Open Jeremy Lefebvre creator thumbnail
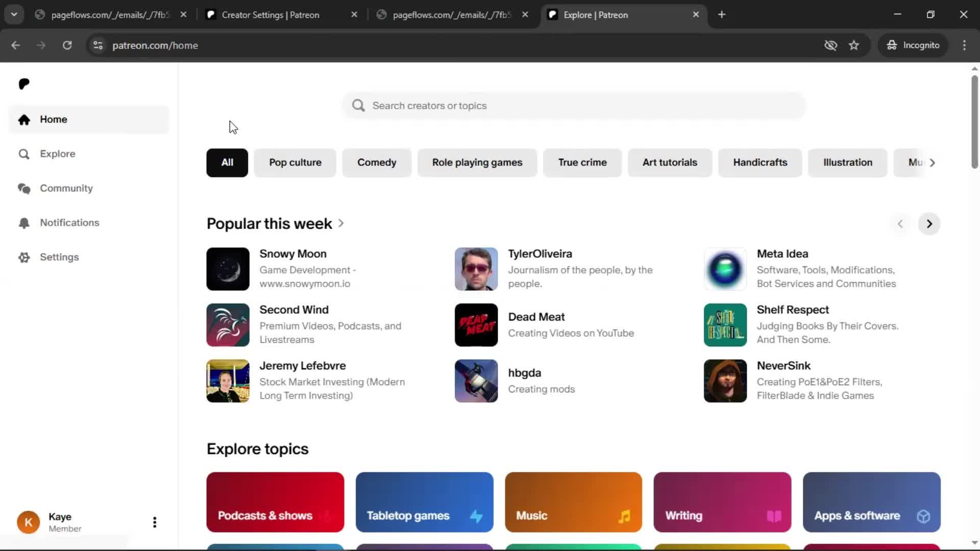The image size is (980, 551). coord(228,381)
